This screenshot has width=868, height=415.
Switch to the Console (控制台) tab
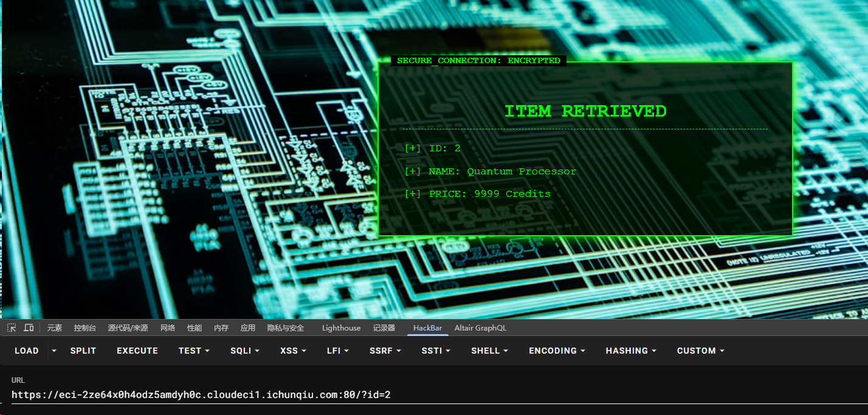(x=85, y=328)
